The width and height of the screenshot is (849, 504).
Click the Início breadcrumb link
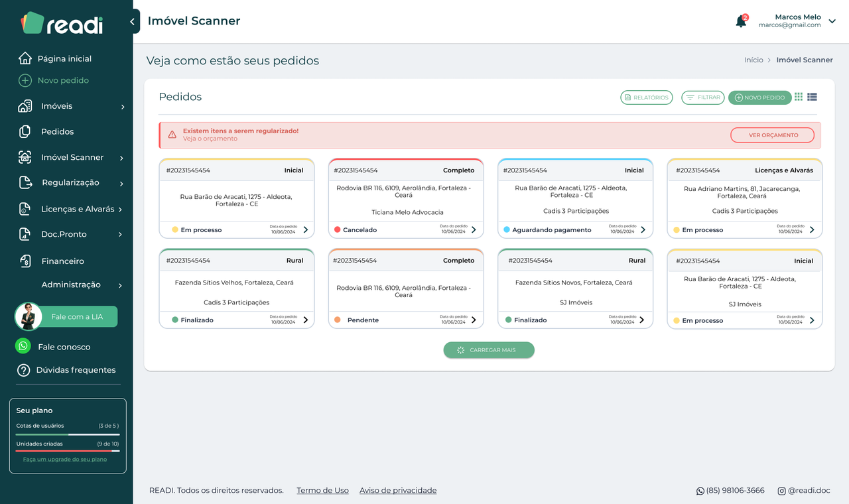coord(753,60)
